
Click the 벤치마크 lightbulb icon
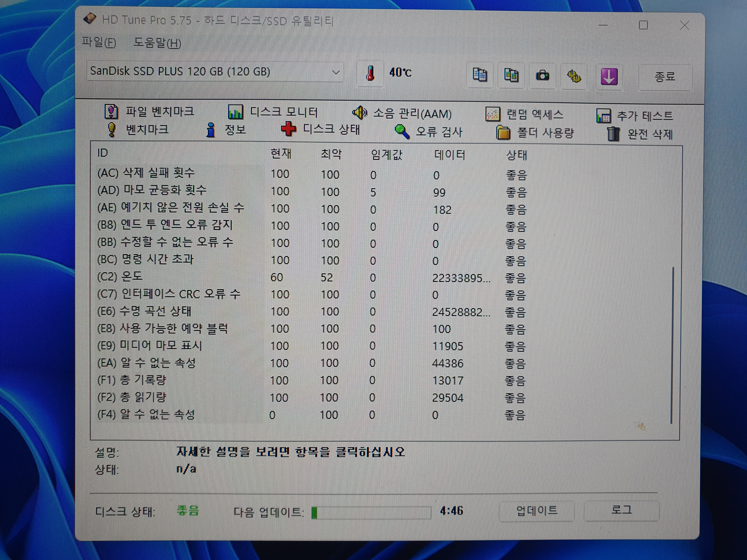click(x=112, y=130)
